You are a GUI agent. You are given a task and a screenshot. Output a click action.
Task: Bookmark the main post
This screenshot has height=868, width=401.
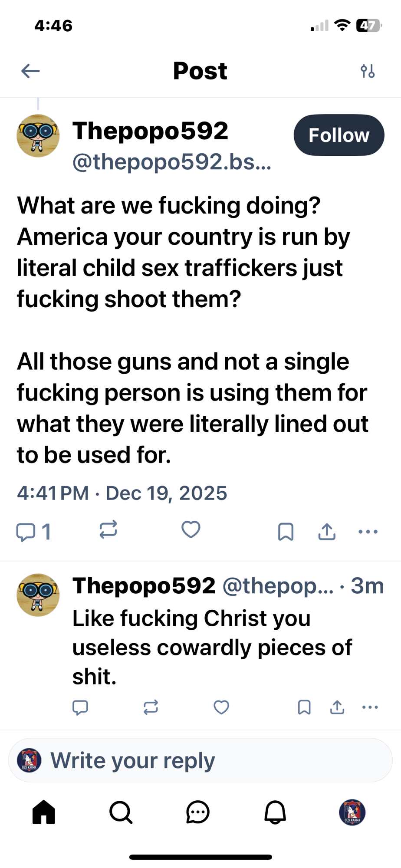(x=286, y=532)
